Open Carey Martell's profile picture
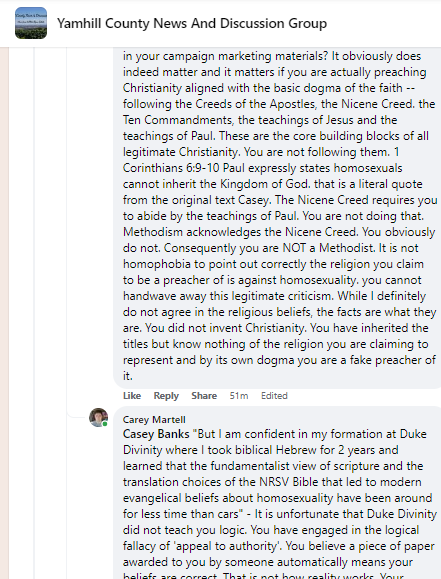This screenshot has width=441, height=579. pos(98,417)
